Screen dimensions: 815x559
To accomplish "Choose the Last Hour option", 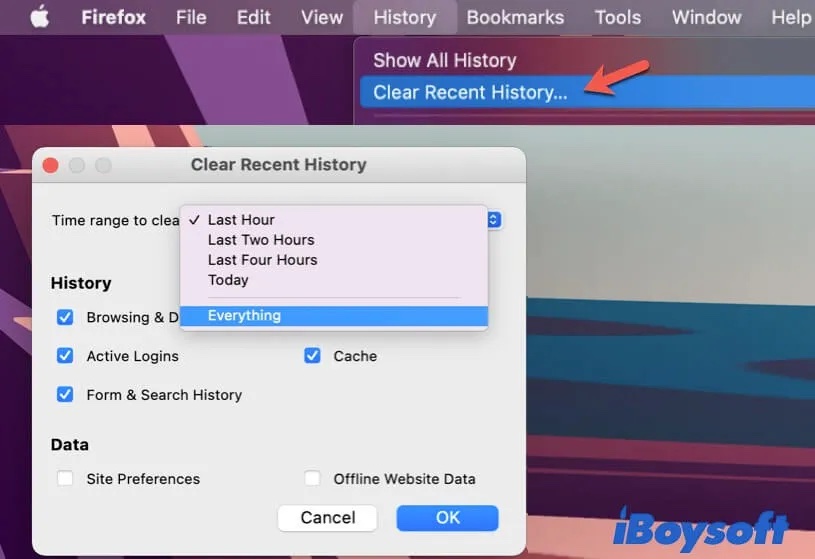I will click(x=241, y=220).
